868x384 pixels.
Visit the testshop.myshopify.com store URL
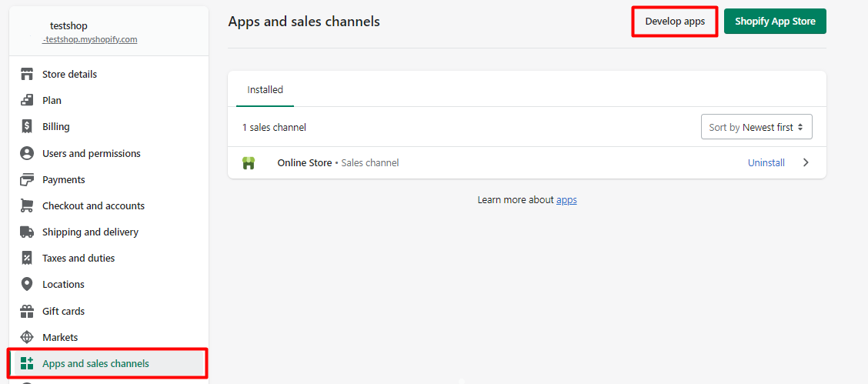90,39
